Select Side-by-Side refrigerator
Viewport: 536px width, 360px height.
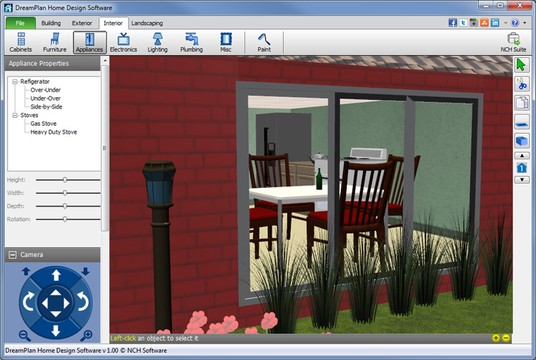click(46, 107)
